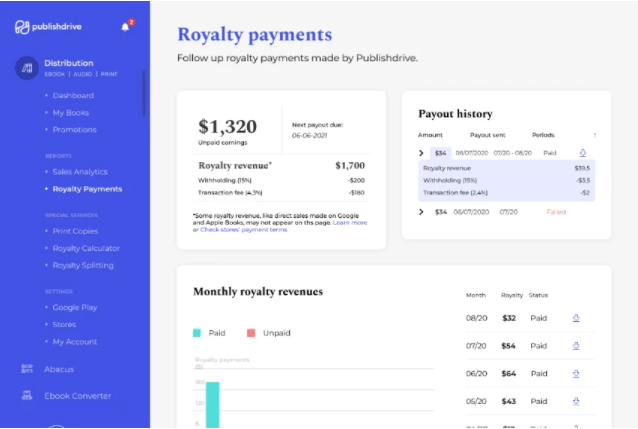Collapse the expanded paid payout row
The width and height of the screenshot is (638, 429).
(421, 153)
